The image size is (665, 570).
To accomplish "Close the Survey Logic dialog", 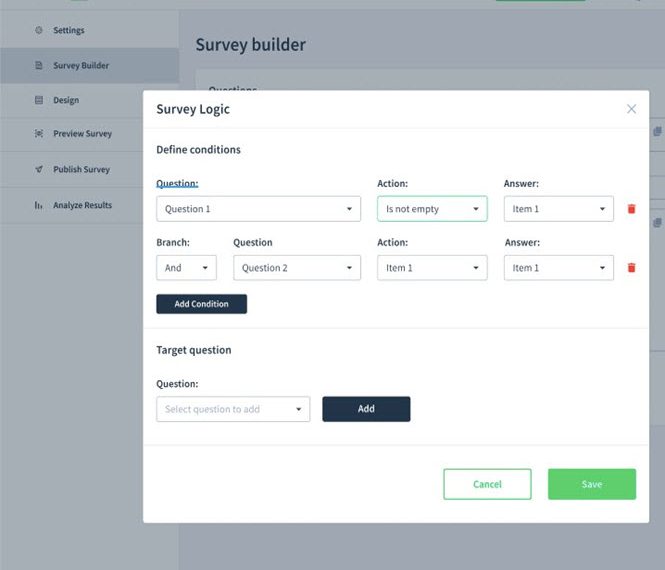I will tap(631, 109).
